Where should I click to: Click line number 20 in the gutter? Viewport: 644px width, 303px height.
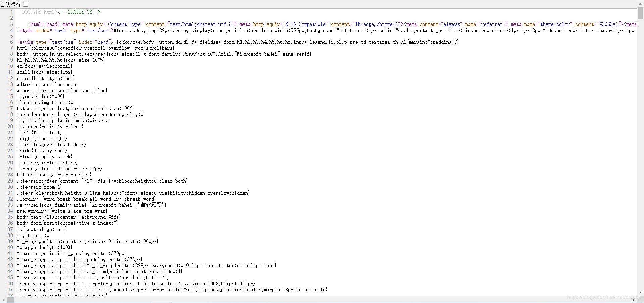click(10, 127)
